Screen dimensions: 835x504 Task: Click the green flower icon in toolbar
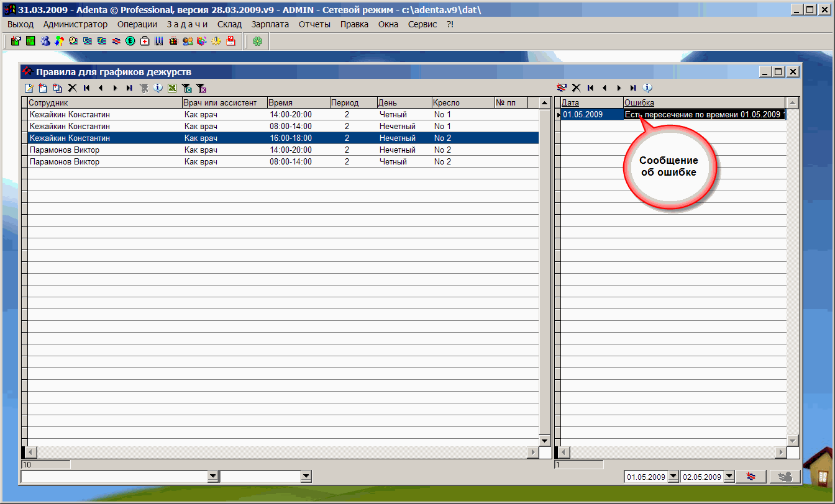pyautogui.click(x=257, y=42)
